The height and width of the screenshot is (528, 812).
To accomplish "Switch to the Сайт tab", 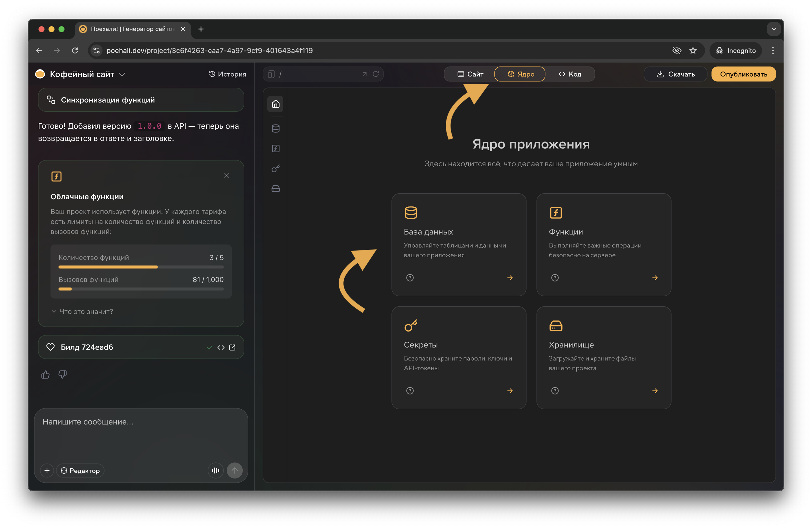I will 470,74.
